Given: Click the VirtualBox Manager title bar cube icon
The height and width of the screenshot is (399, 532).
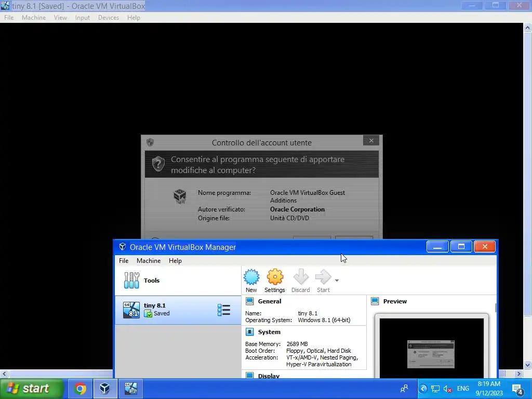Looking at the screenshot, I should 123,247.
